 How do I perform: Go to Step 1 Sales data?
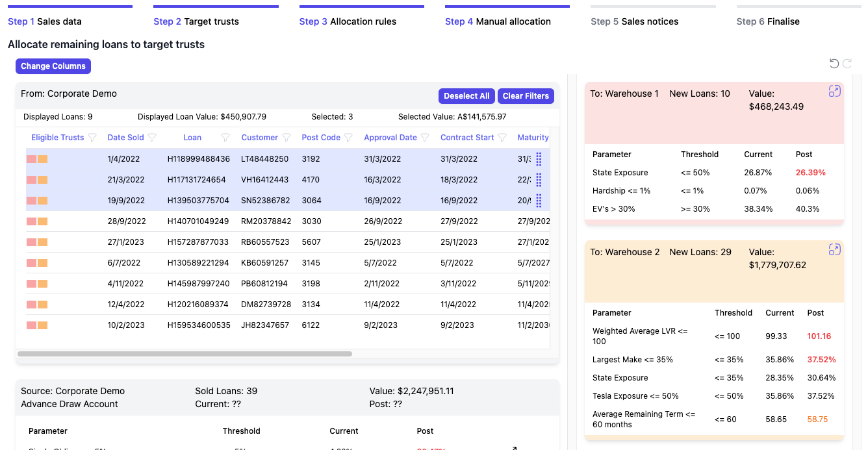click(45, 21)
